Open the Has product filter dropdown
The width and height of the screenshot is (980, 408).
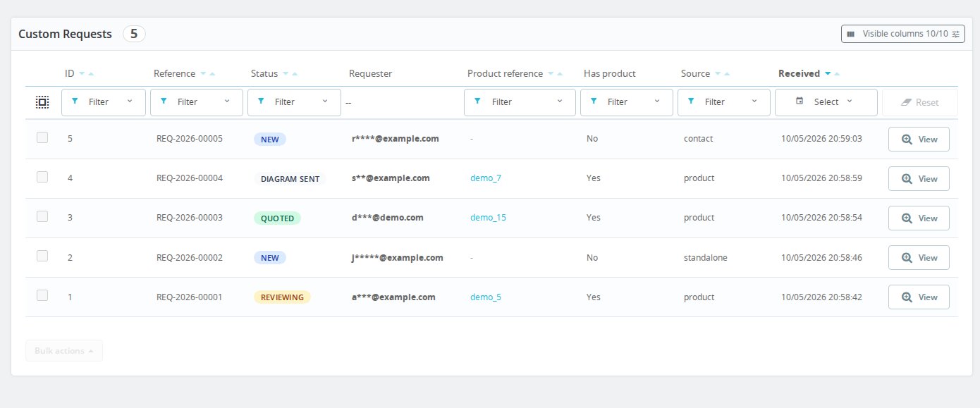pyautogui.click(x=626, y=102)
